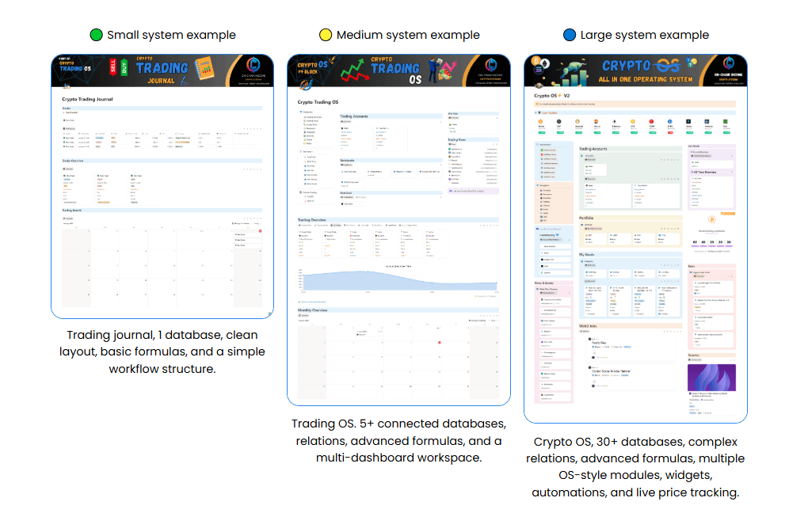Click red today marker in Monthly Overview calendar
The height and width of the screenshot is (532, 808).
(x=439, y=343)
